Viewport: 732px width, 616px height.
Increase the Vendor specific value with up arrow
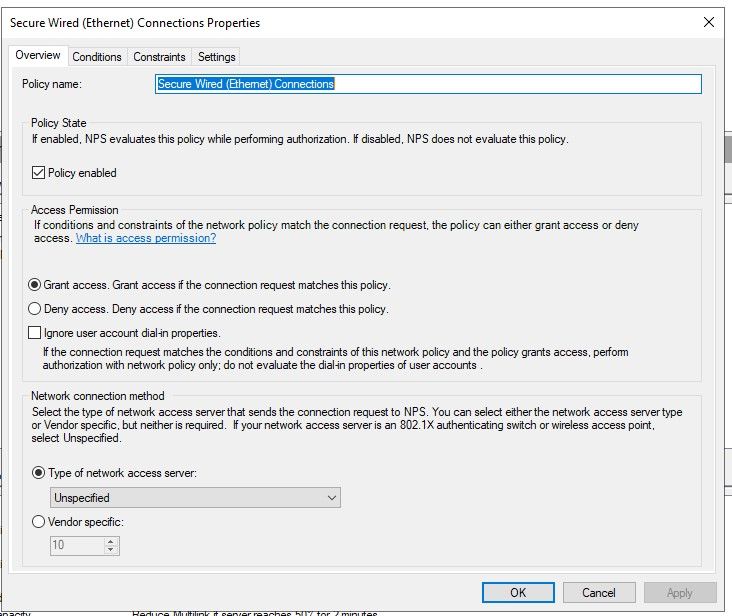click(x=110, y=542)
